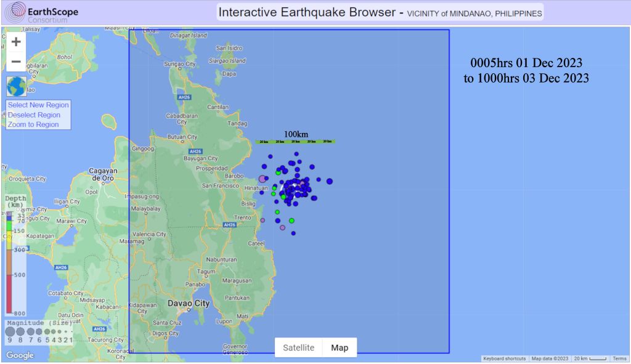Zoom in with the plus button
This screenshot has height=364, width=631.
[16, 42]
